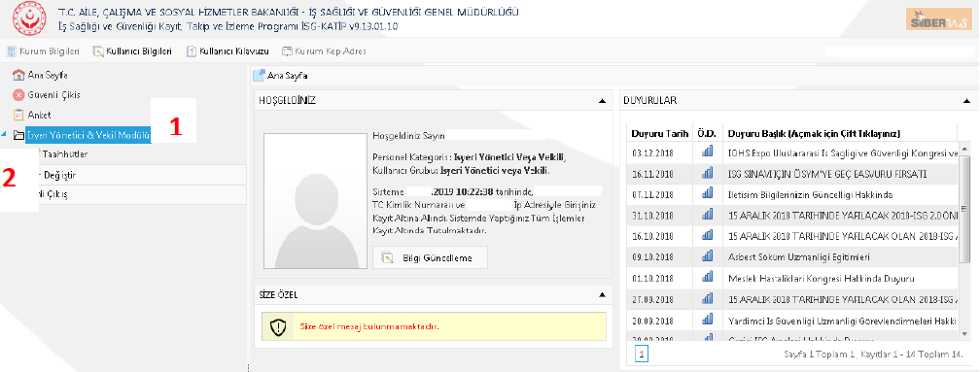Click the Anket clipboard icon
The width and height of the screenshot is (980, 372).
[18, 115]
